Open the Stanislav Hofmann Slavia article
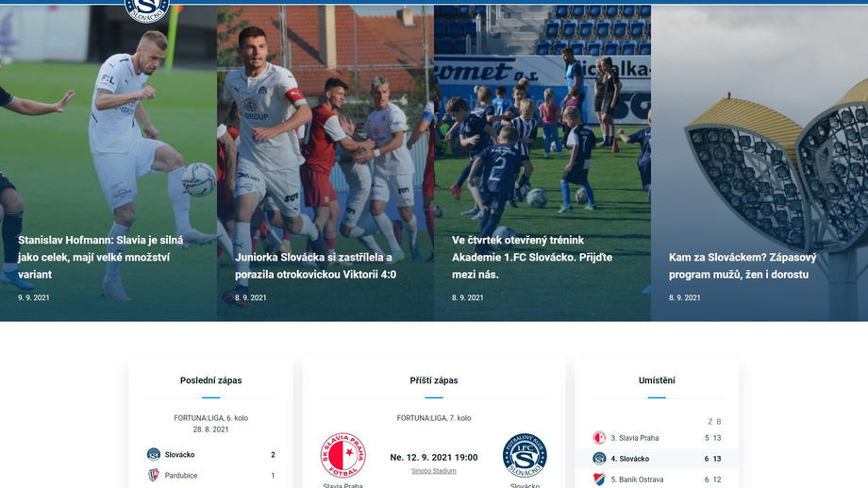This screenshot has height=488, width=868. (100, 257)
